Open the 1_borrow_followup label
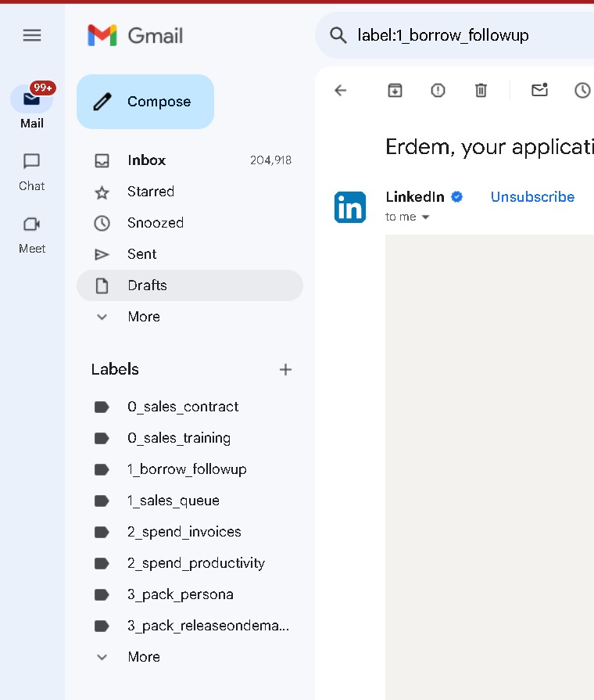The height and width of the screenshot is (700, 594). [x=190, y=469]
